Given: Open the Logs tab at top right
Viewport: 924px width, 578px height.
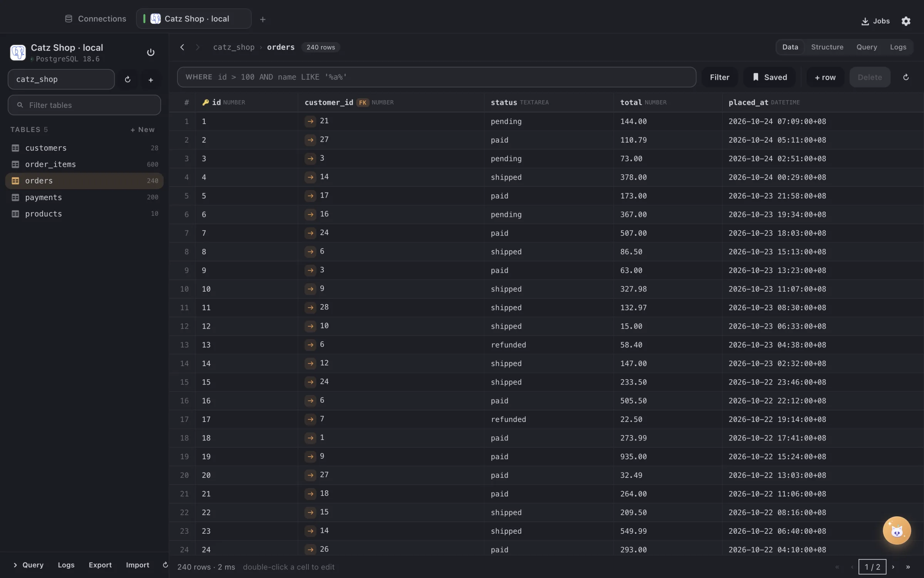Looking at the screenshot, I should tap(898, 47).
